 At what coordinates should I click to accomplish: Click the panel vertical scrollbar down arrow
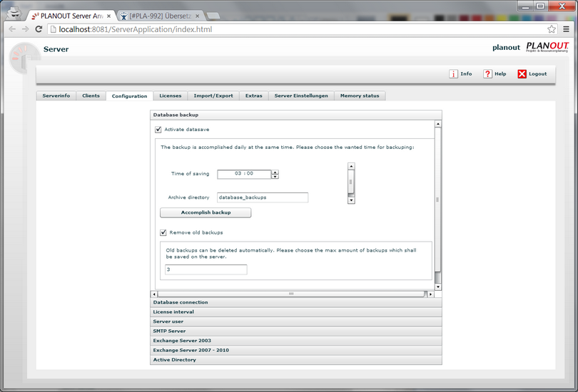(438, 287)
